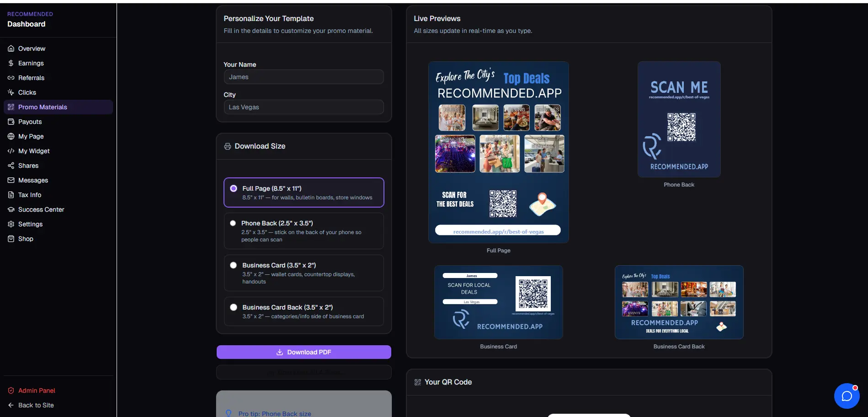The image size is (868, 417).
Task: Click the Shop sidebar link
Action: [58, 239]
